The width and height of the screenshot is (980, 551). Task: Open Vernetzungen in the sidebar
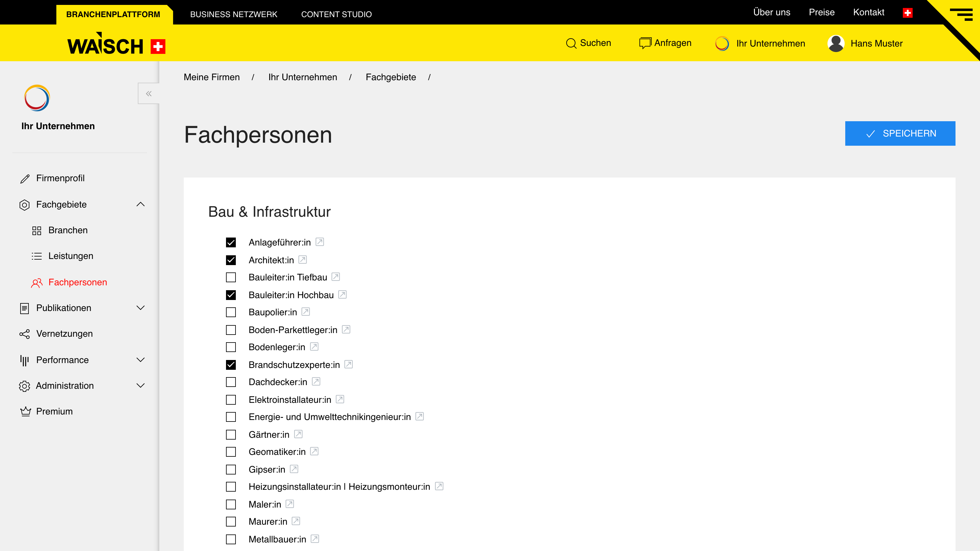[64, 334]
